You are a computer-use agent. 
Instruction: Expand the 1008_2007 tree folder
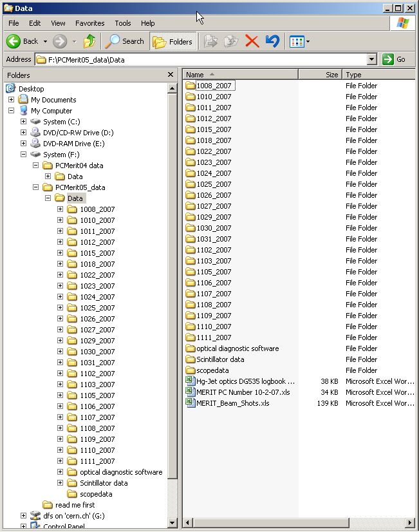60,209
